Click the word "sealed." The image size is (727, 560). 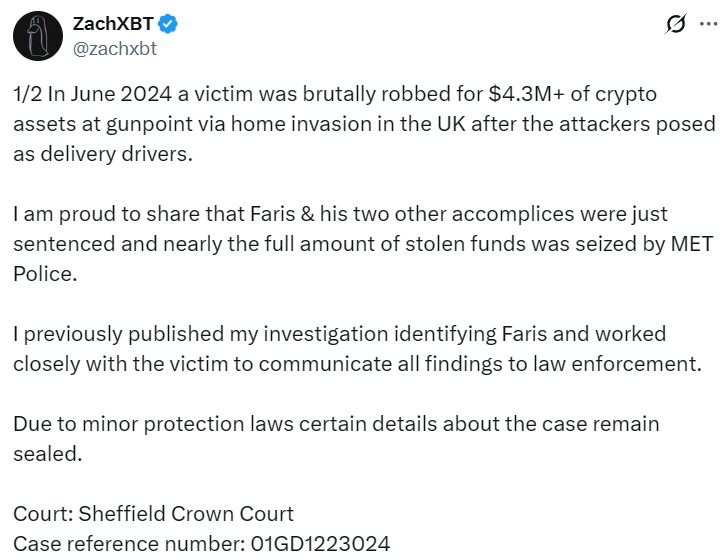(x=44, y=453)
